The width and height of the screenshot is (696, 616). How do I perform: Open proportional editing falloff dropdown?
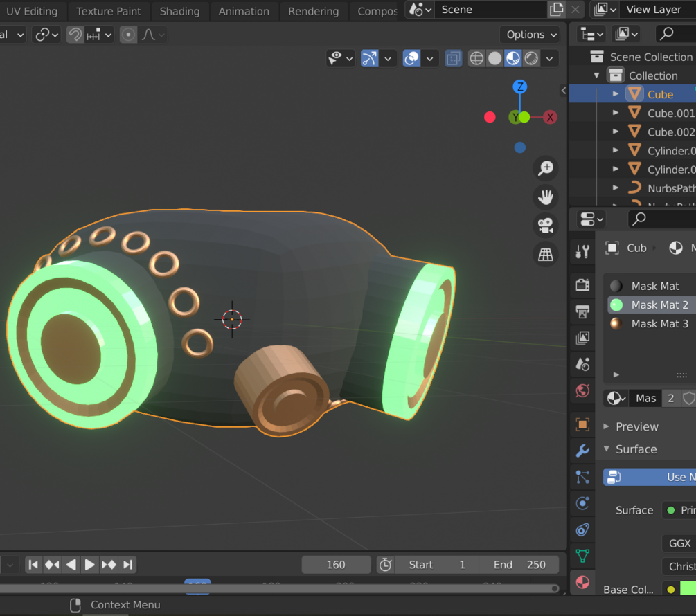153,35
